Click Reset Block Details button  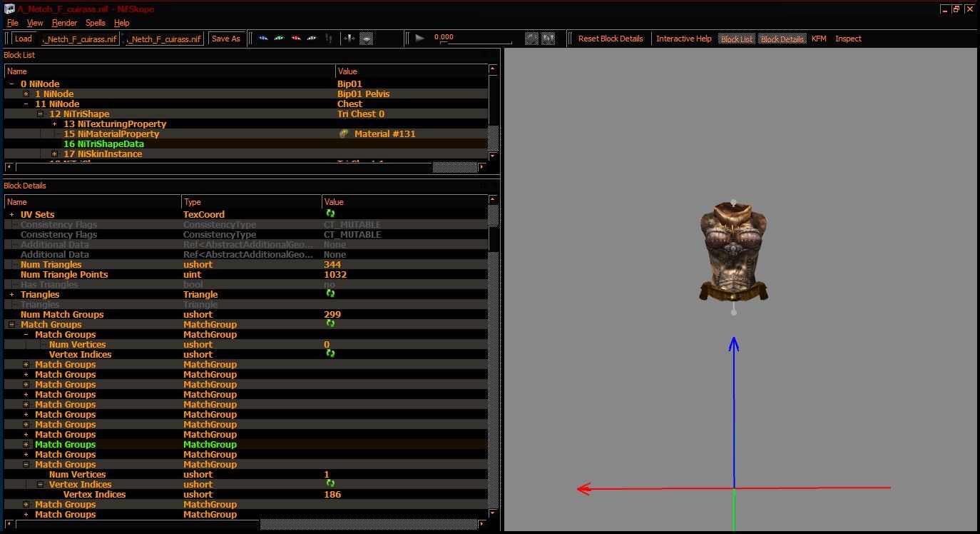[611, 39]
